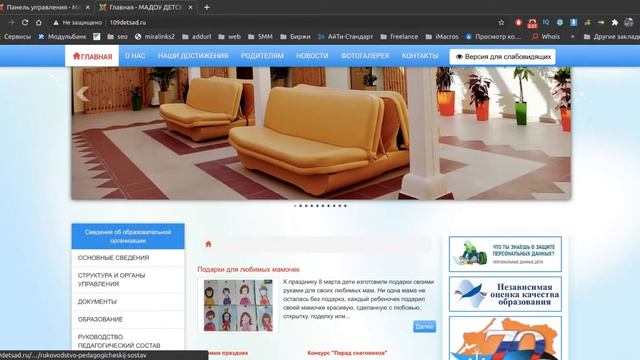This screenshot has width=640, height=360.
Task: Open the Whois bookmark
Action: pyautogui.click(x=546, y=36)
